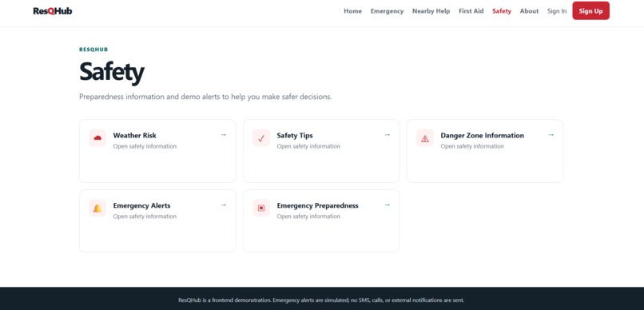This screenshot has height=310, width=644.
Task: Click the arrow on Emergency Preparedness card
Action: click(x=387, y=205)
